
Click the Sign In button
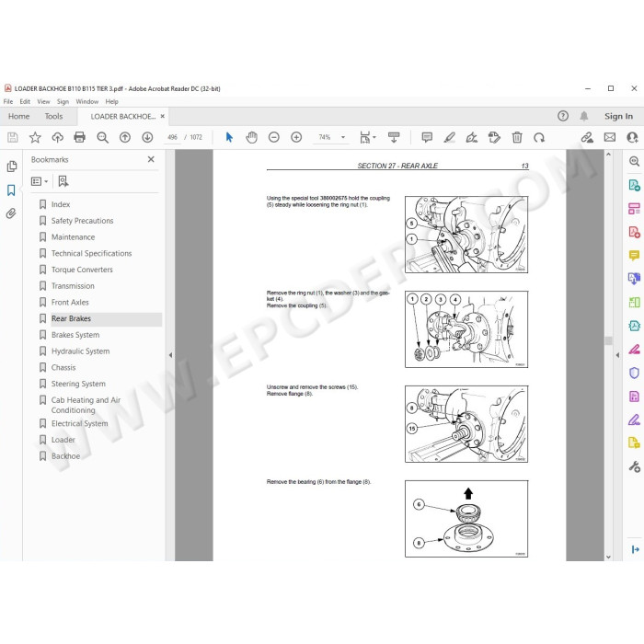pyautogui.click(x=618, y=116)
